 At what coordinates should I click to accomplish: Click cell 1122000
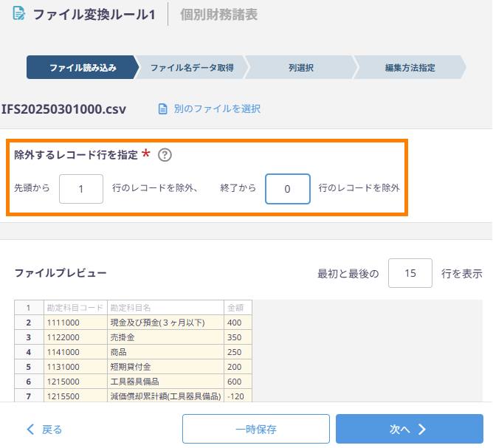point(75,337)
